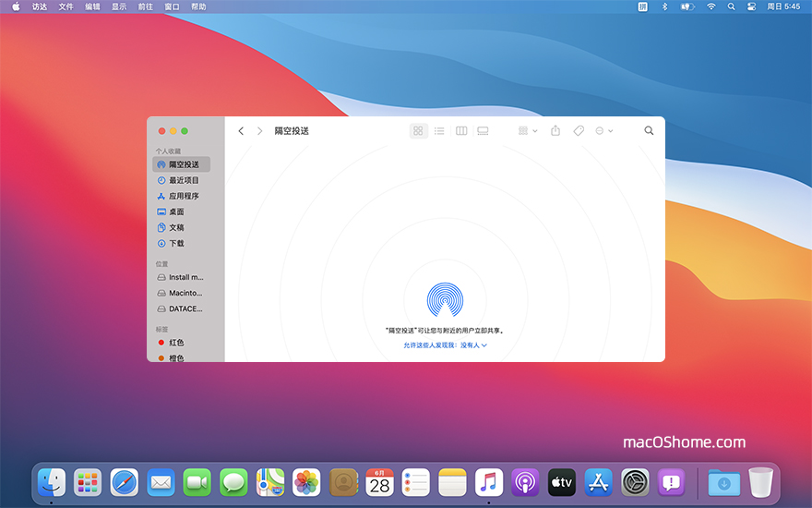This screenshot has width=812, height=508.
Task: Click the Finder search magnifier icon
Action: (x=649, y=130)
